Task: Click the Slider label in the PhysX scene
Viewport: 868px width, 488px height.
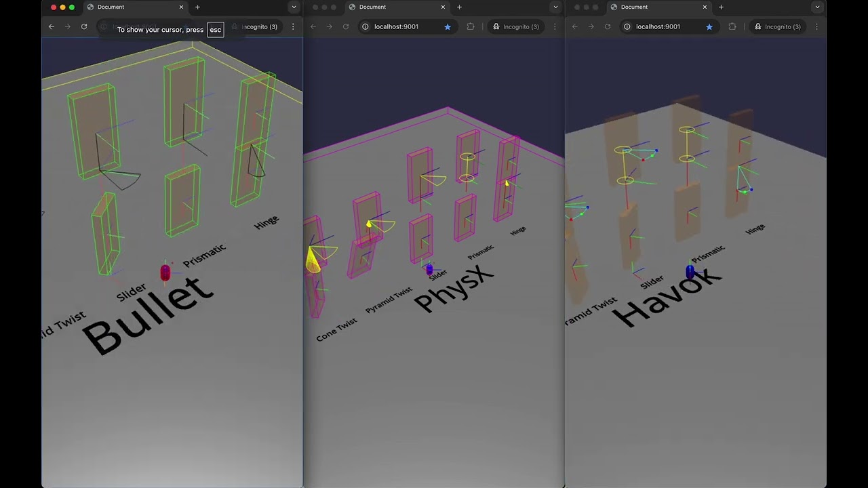Action: (438, 274)
